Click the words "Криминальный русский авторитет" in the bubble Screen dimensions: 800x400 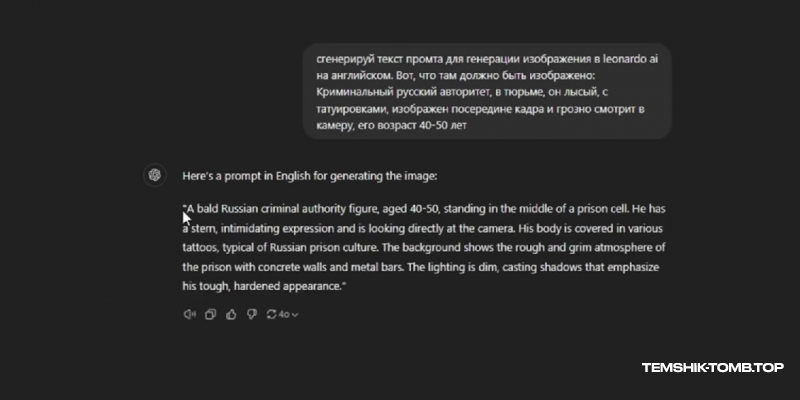coord(399,92)
